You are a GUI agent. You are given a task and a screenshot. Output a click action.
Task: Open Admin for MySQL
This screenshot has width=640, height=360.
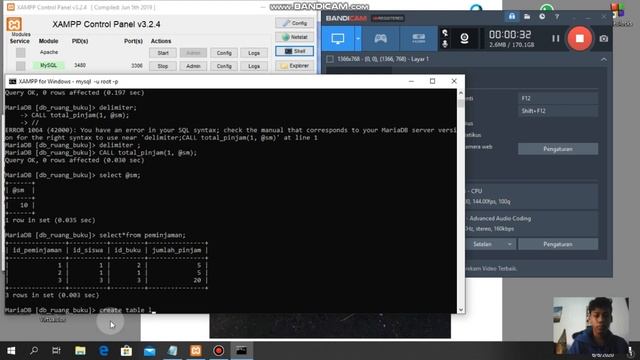193,66
